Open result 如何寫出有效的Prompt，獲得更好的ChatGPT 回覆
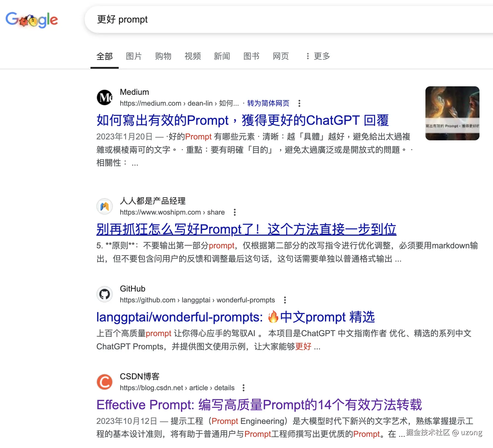This screenshot has height=448, width=493. (243, 120)
